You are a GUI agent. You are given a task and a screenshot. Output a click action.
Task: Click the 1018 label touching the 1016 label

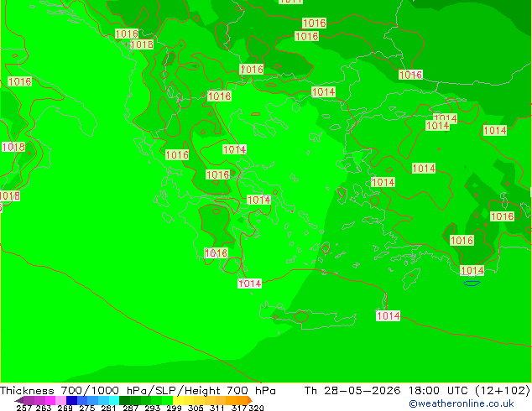tap(142, 44)
